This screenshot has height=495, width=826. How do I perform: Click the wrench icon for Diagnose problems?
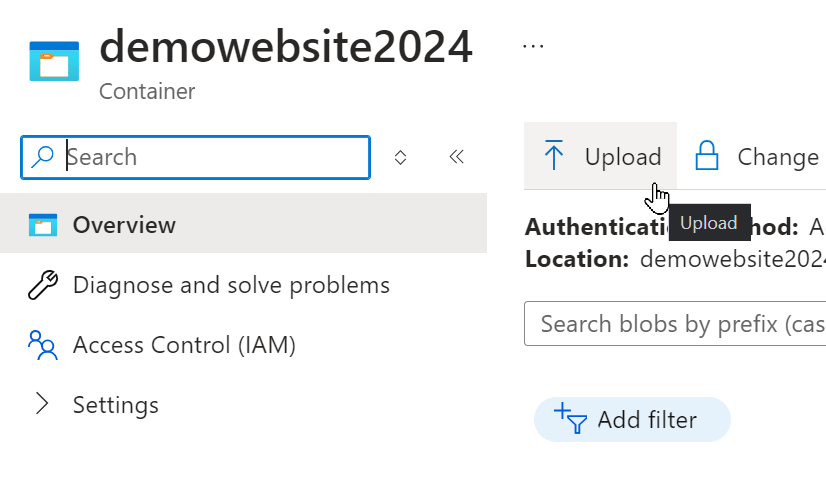point(42,285)
